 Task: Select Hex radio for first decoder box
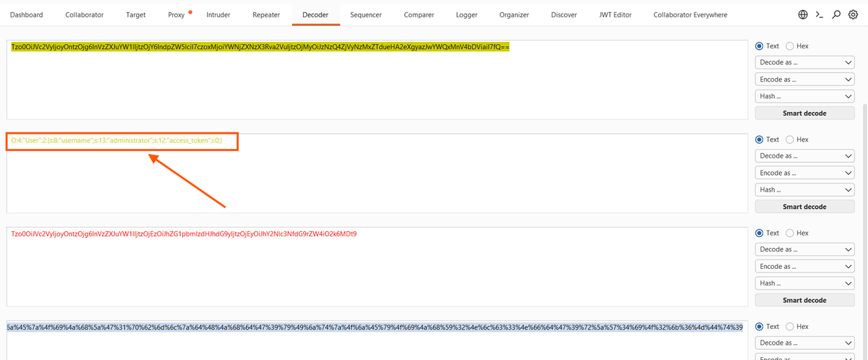click(x=790, y=46)
